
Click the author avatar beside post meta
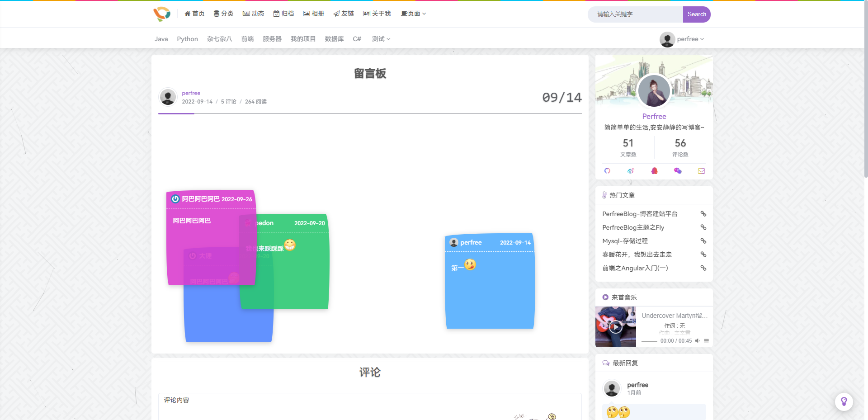coord(168,97)
